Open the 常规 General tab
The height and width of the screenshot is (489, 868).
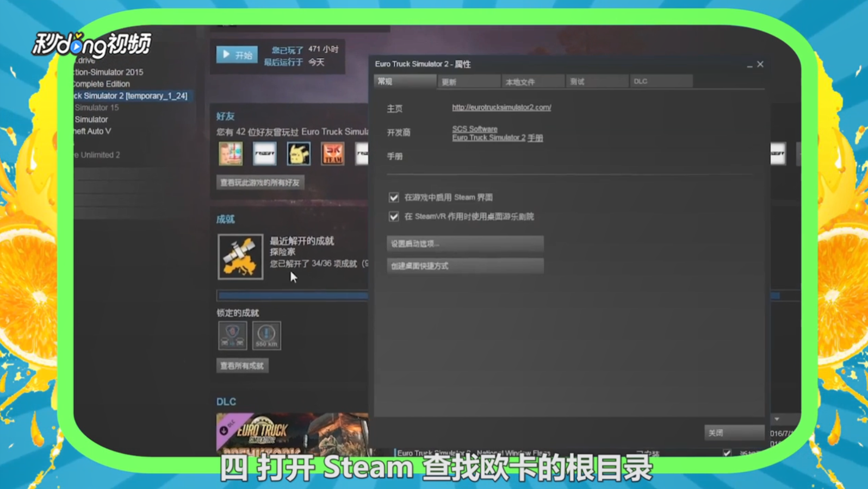coord(405,81)
